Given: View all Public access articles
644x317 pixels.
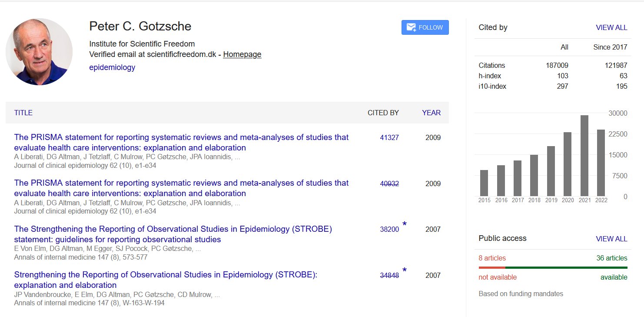Looking at the screenshot, I should click(x=611, y=238).
